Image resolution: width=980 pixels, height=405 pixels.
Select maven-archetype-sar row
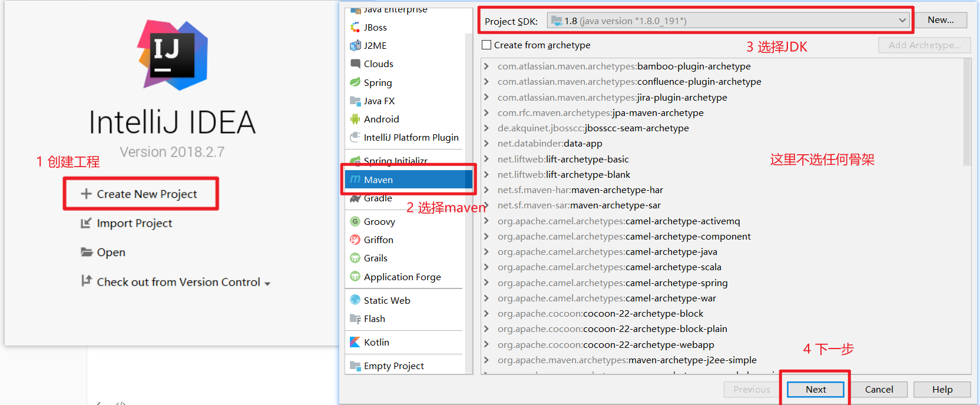[722, 205]
